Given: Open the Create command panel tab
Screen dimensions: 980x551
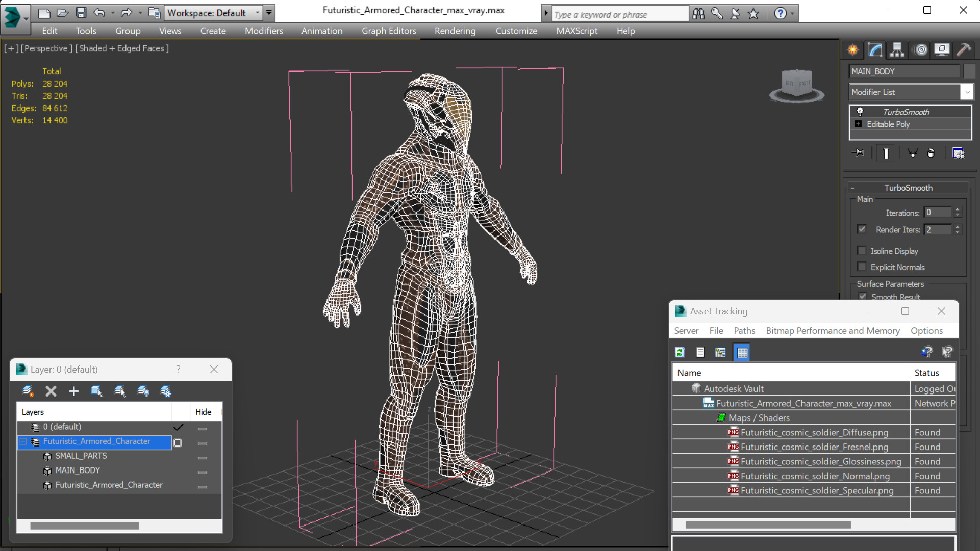Looking at the screenshot, I should [x=853, y=50].
